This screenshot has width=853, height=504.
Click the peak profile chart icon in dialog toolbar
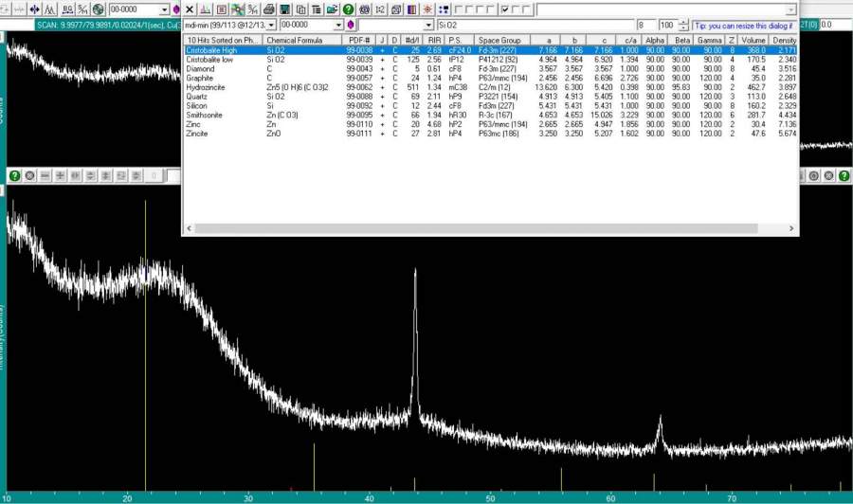[x=206, y=9]
